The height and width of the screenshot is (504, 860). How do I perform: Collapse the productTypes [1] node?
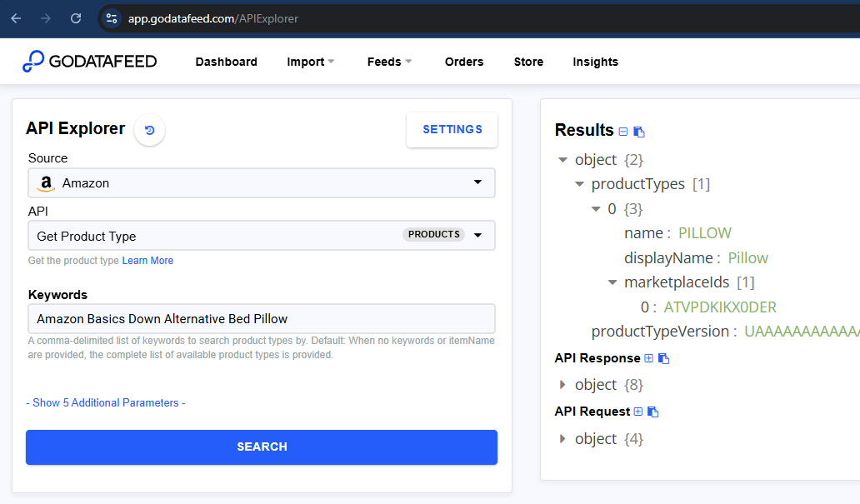(x=579, y=184)
